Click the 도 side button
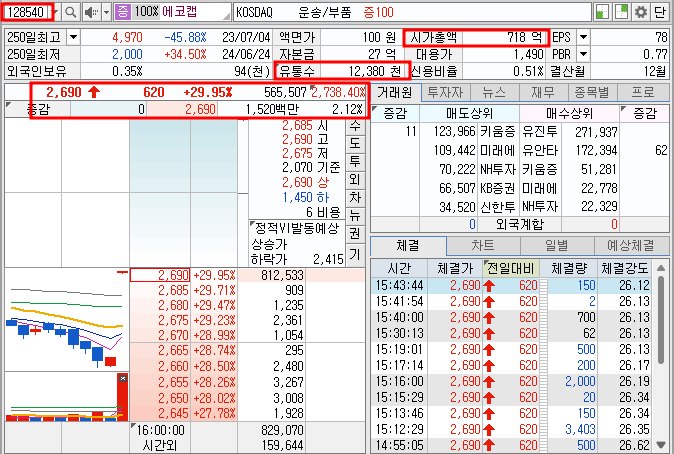The height and width of the screenshot is (454, 674). coord(355,143)
